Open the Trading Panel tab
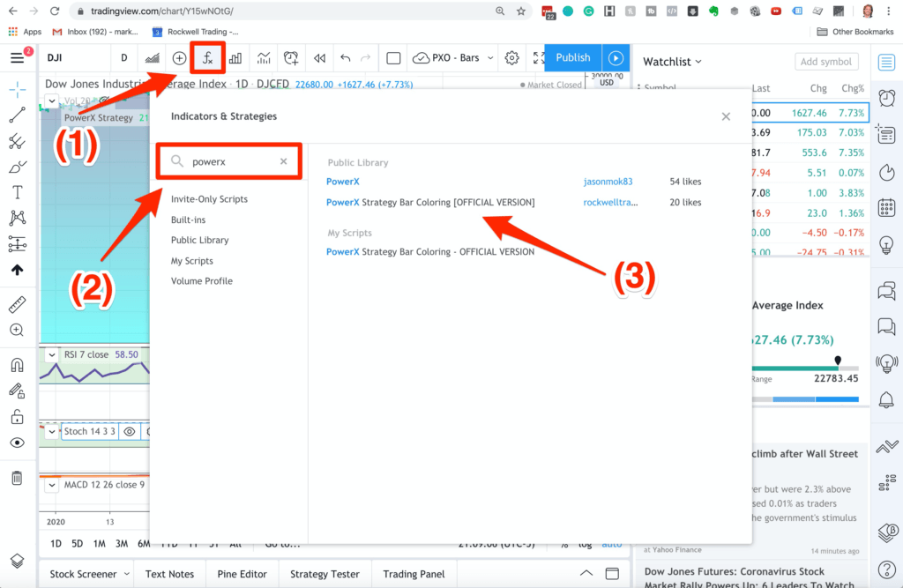Viewport: 903px width, 588px height. click(x=414, y=574)
